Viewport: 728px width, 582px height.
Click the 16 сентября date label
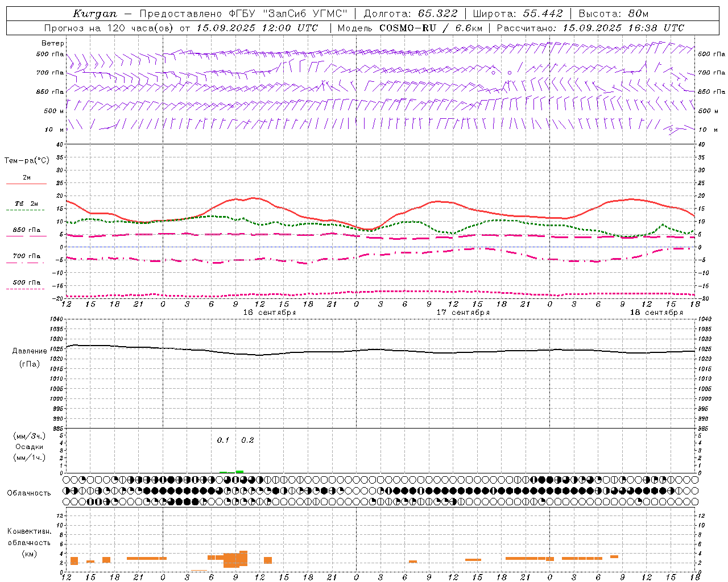point(269,313)
